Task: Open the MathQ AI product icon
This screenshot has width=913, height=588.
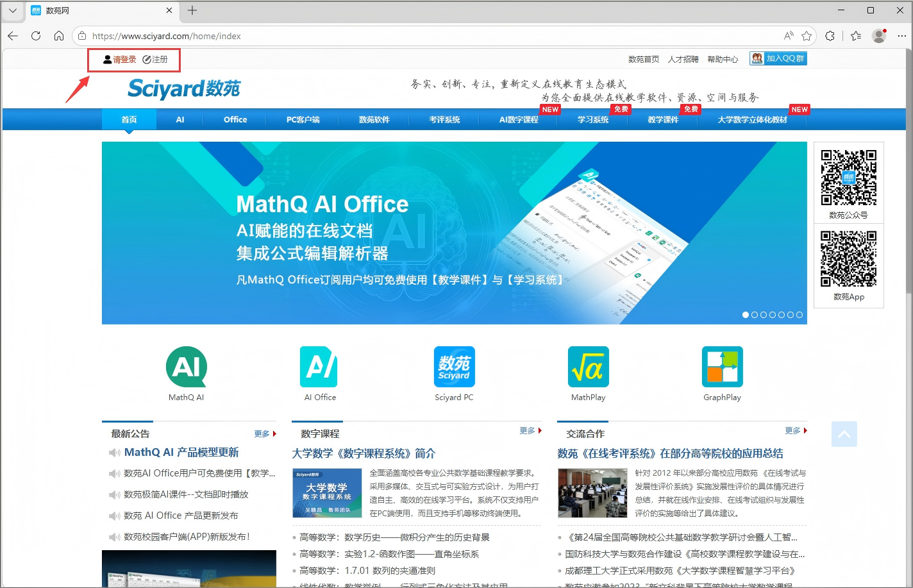Action: (187, 367)
